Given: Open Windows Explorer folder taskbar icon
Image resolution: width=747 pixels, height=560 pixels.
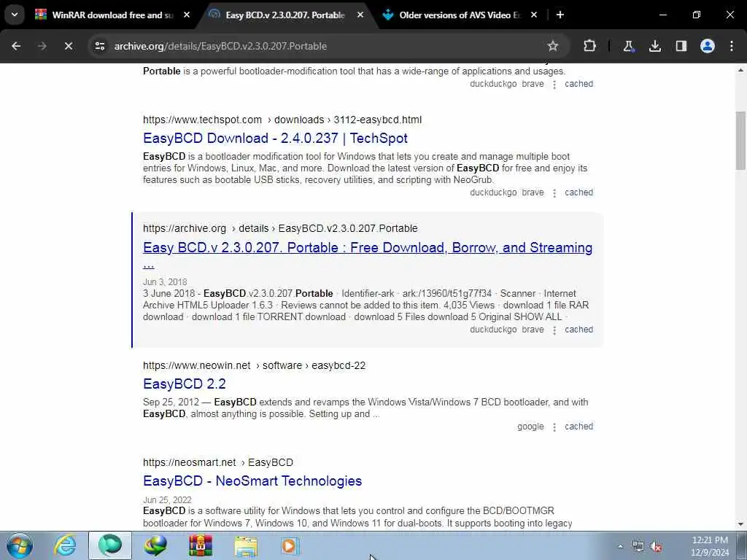Looking at the screenshot, I should tap(246, 545).
